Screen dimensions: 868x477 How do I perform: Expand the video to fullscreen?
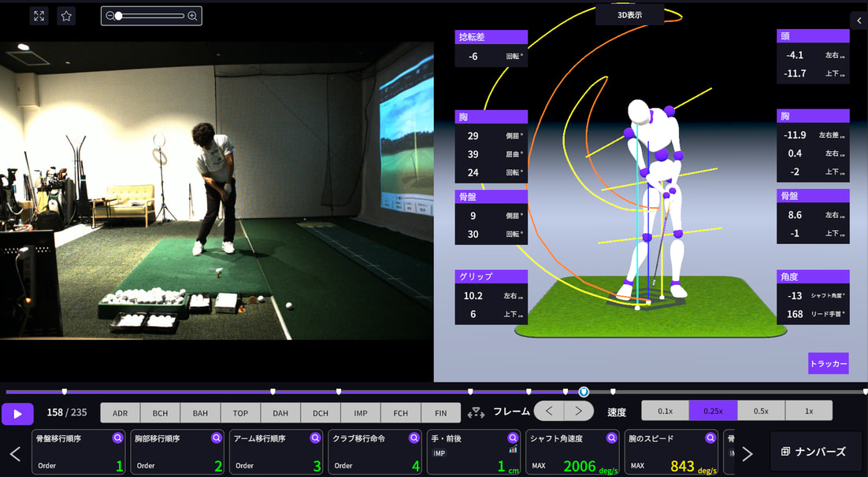(x=39, y=16)
